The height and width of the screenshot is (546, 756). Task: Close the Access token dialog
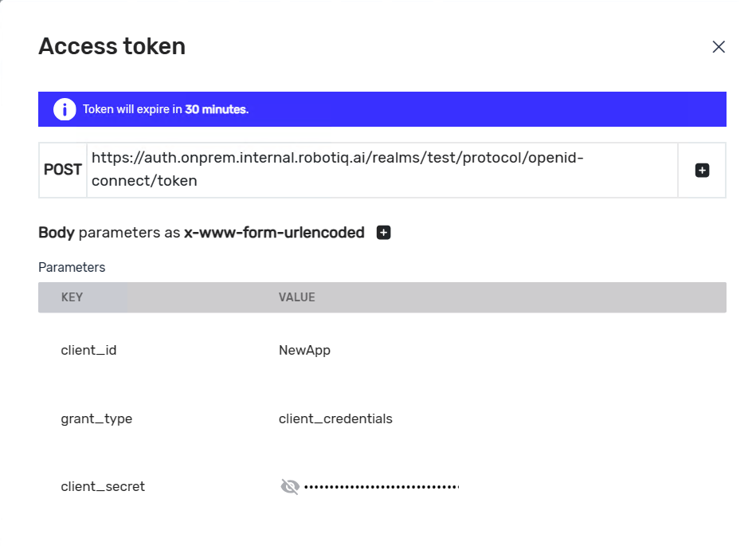719,47
